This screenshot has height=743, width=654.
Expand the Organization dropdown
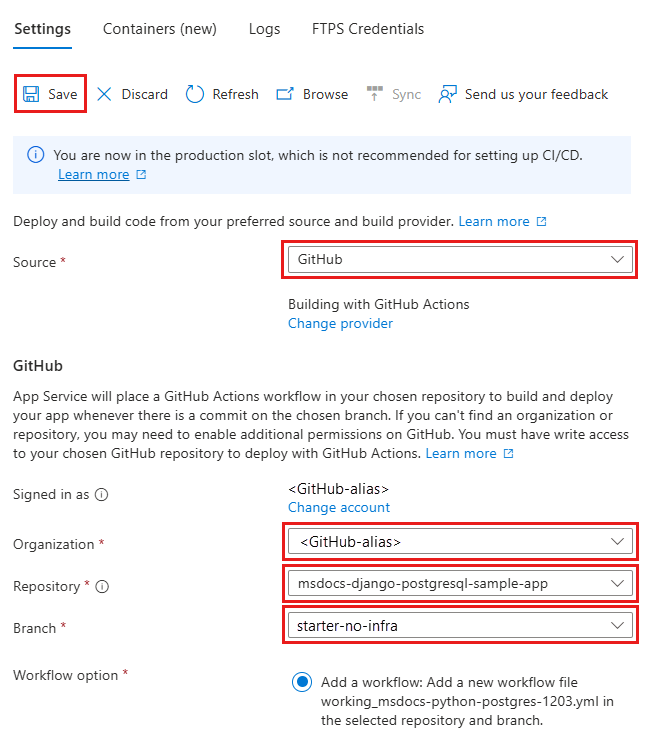[x=460, y=541]
